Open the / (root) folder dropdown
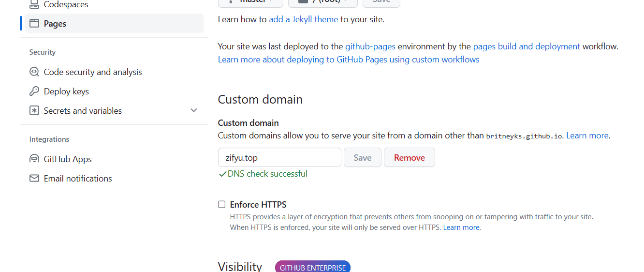Screen dimensions: 644x272 (322, 1)
